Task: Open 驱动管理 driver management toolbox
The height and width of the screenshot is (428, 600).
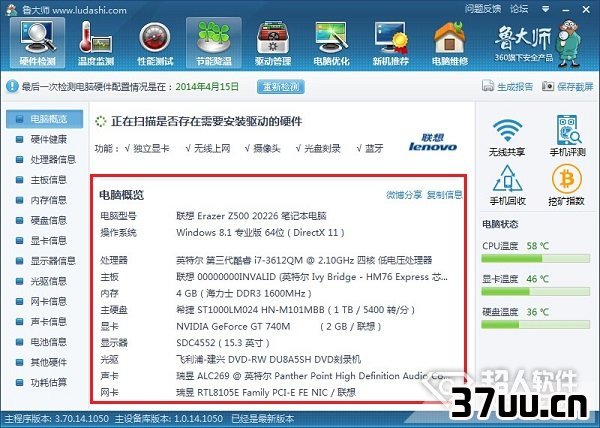Action: coord(273,43)
